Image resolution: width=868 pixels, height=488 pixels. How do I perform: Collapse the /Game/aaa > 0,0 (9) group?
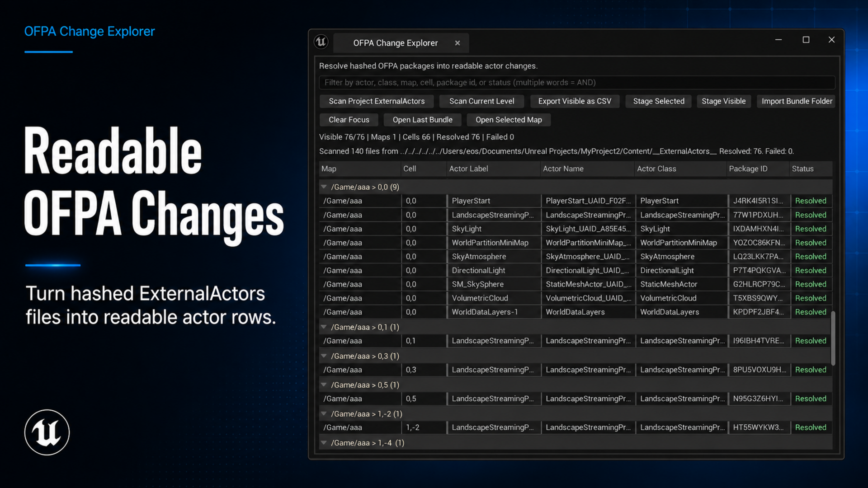coord(324,187)
